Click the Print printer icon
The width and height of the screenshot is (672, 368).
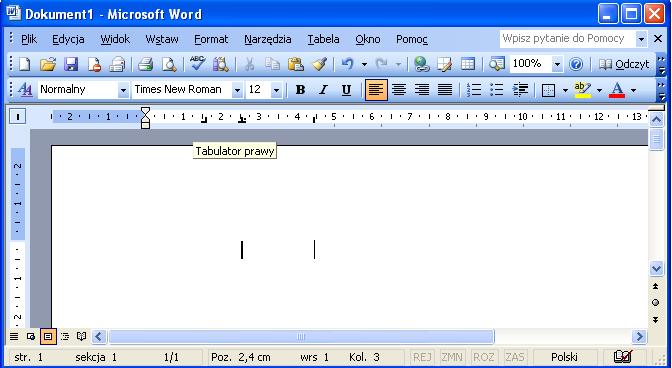(x=146, y=64)
